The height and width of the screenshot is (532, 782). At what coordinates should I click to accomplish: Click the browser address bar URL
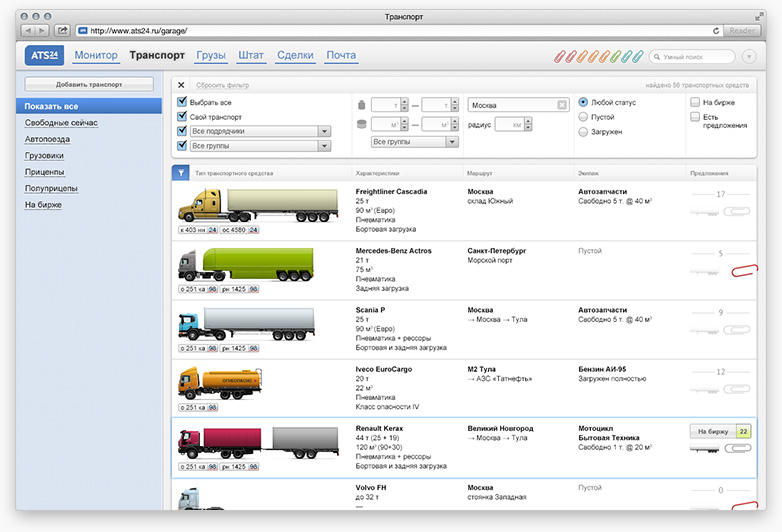(139, 31)
